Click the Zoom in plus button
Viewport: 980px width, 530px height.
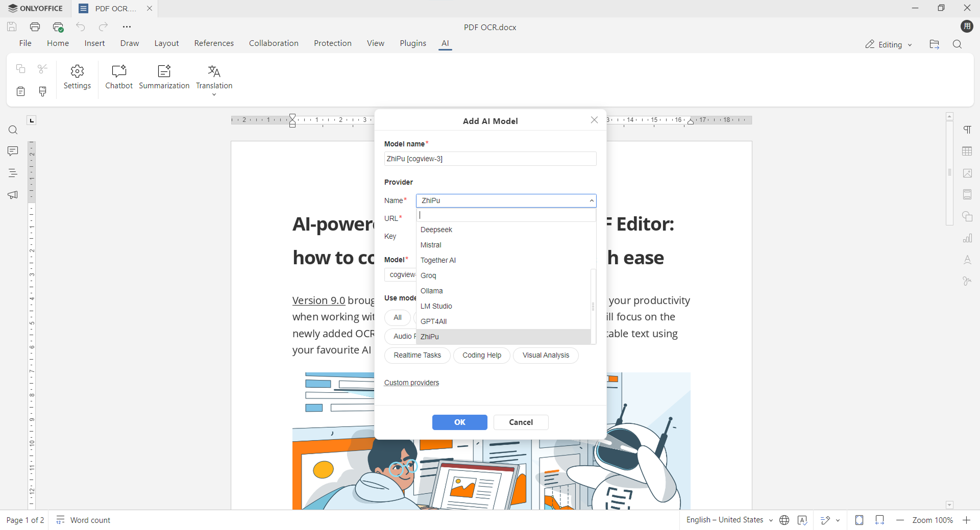click(966, 520)
